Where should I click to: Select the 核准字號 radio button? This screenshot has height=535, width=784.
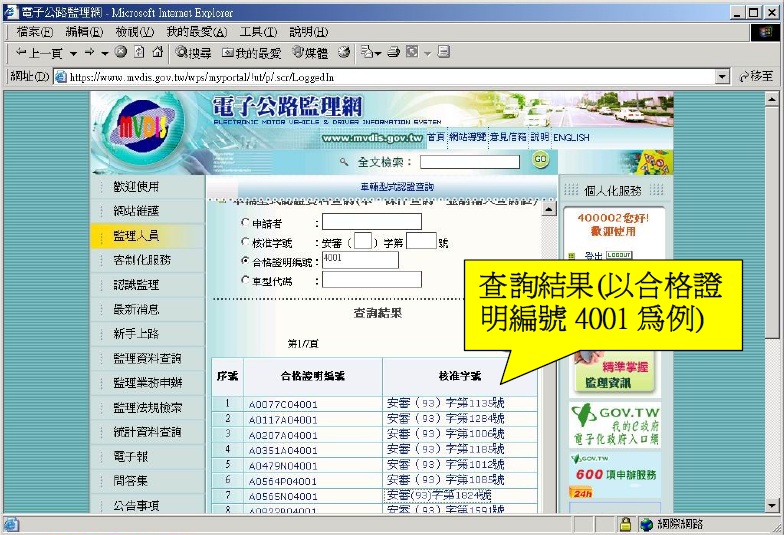pos(246,242)
